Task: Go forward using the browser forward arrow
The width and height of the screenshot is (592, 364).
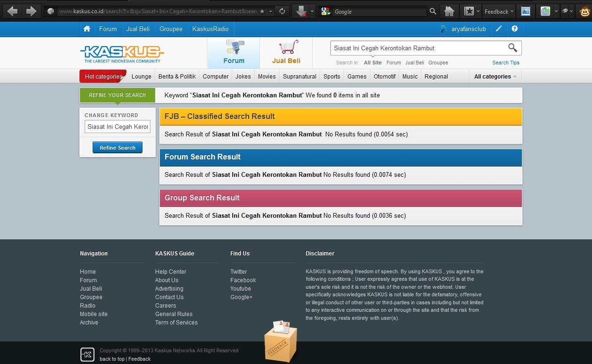Action: (31, 11)
